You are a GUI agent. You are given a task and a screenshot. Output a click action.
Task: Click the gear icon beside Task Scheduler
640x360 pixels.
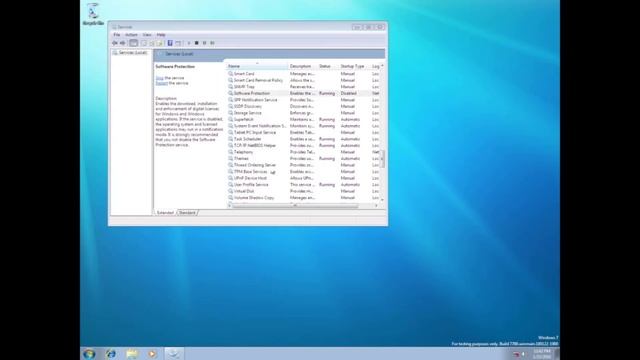pyautogui.click(x=231, y=139)
